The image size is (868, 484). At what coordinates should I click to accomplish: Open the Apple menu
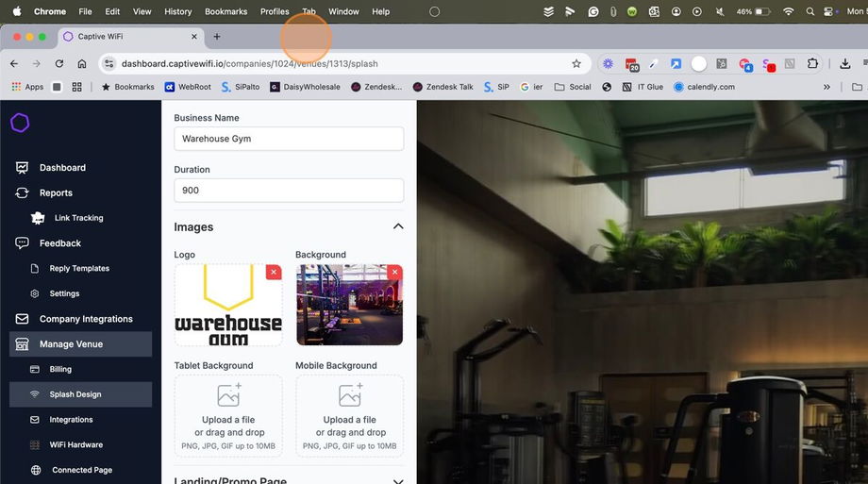click(17, 11)
